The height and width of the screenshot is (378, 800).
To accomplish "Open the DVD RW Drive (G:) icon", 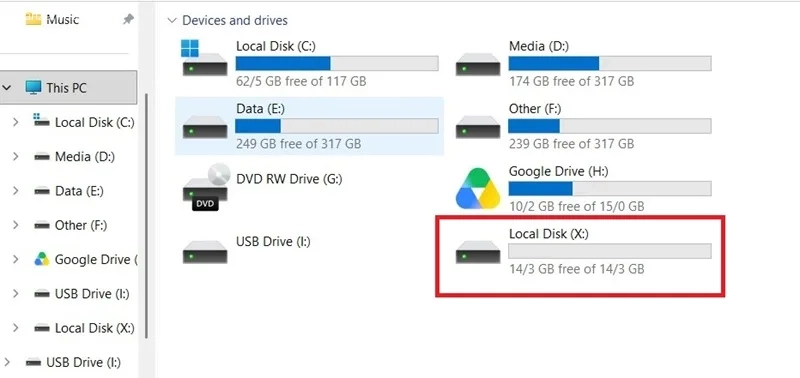I will coord(205,188).
